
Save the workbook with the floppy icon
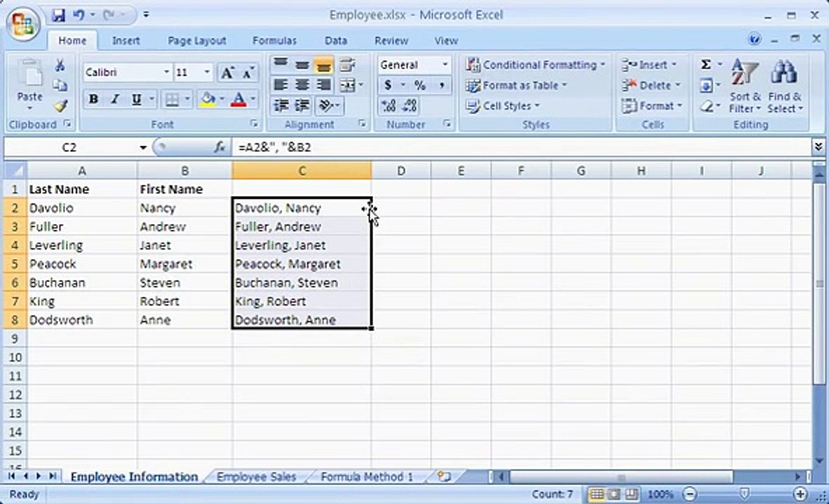pyautogui.click(x=58, y=15)
